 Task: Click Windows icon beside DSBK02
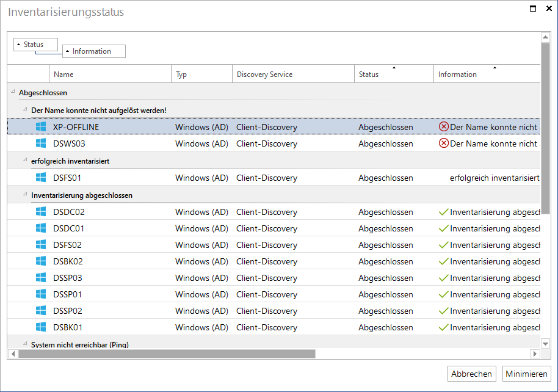(x=41, y=261)
